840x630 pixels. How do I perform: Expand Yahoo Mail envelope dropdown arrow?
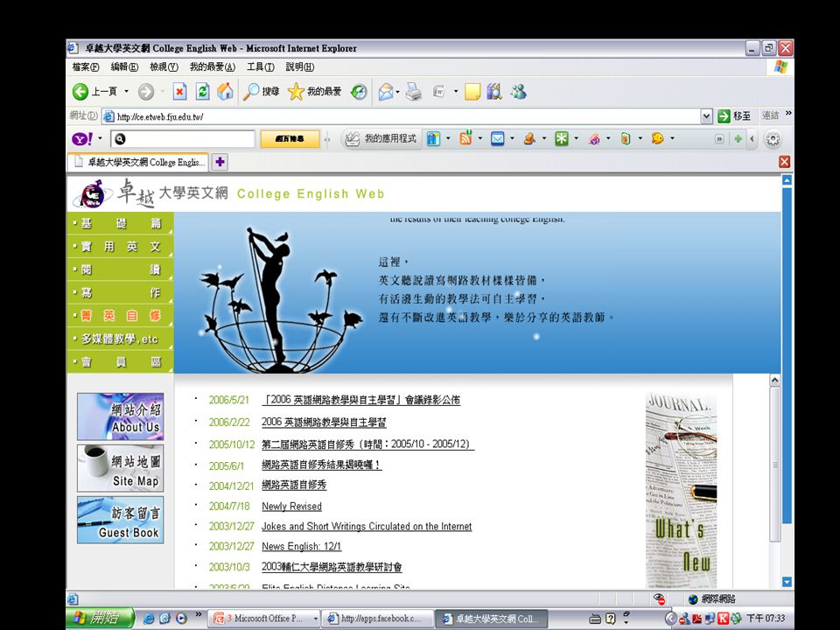[x=512, y=138]
